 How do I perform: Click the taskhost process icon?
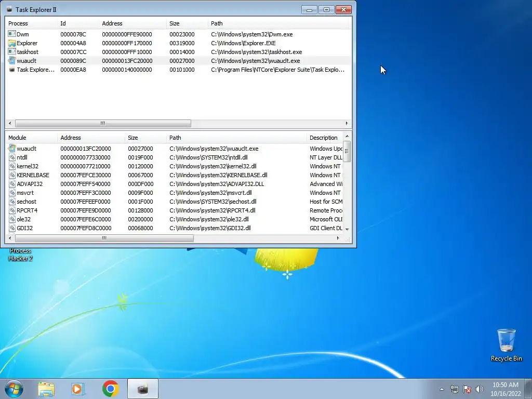[12, 51]
